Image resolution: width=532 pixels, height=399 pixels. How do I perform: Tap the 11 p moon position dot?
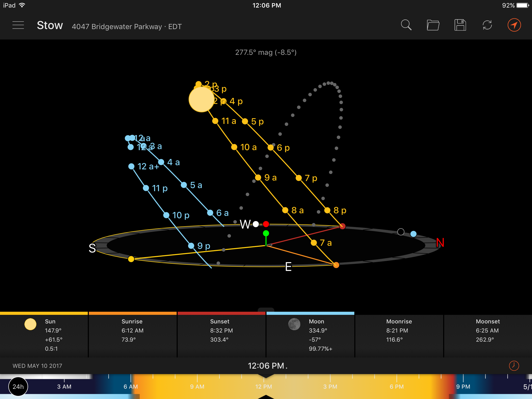click(146, 188)
